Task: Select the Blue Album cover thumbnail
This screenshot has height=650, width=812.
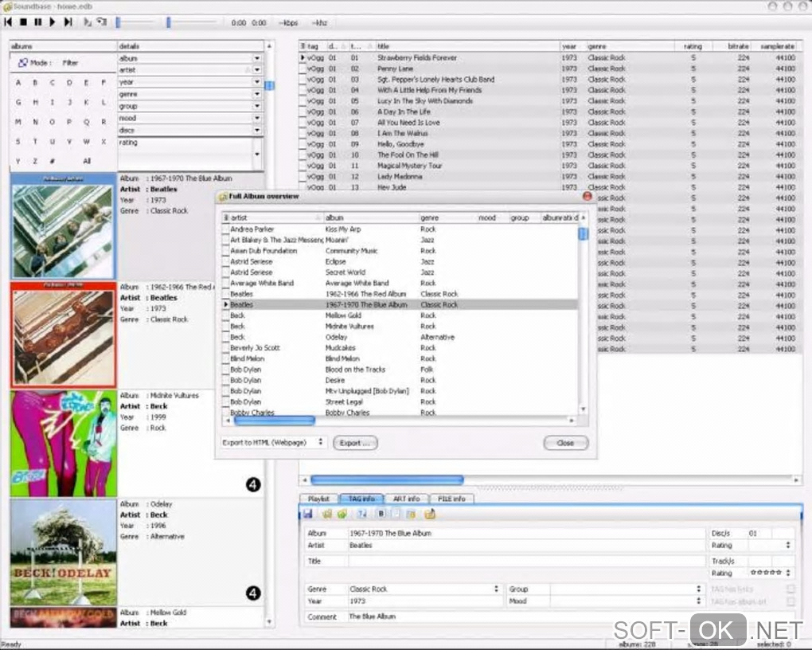Action: 63,226
